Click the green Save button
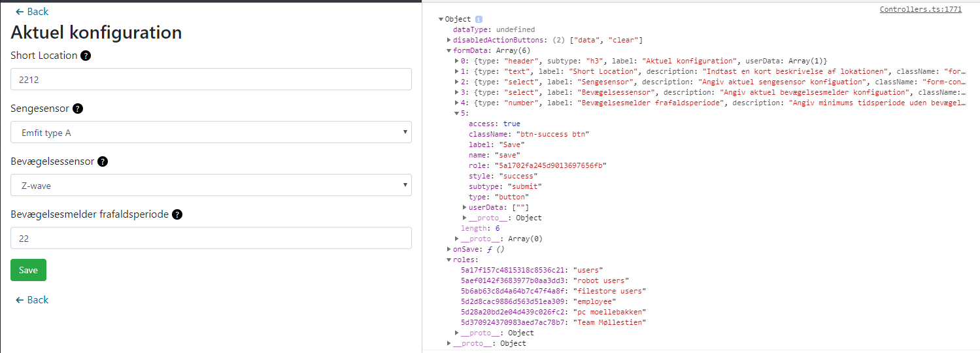980x353 pixels. tap(28, 271)
